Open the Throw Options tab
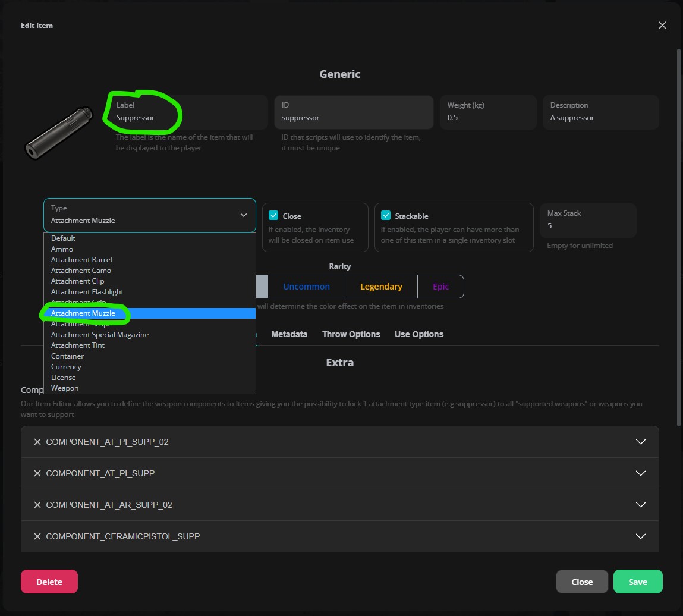The image size is (683, 616). click(x=351, y=334)
